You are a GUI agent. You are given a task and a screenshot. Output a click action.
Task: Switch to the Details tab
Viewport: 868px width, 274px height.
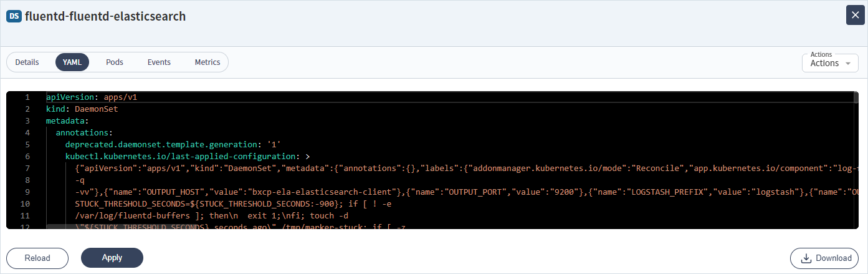27,62
